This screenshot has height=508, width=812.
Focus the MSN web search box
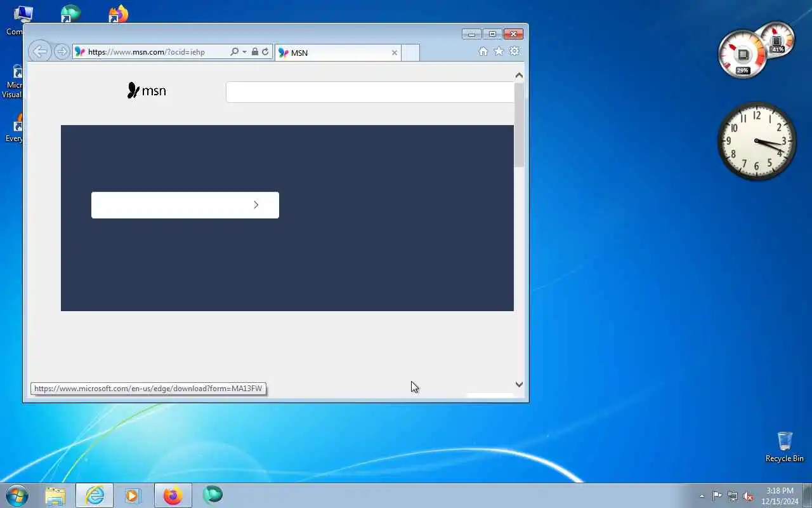pyautogui.click(x=370, y=92)
